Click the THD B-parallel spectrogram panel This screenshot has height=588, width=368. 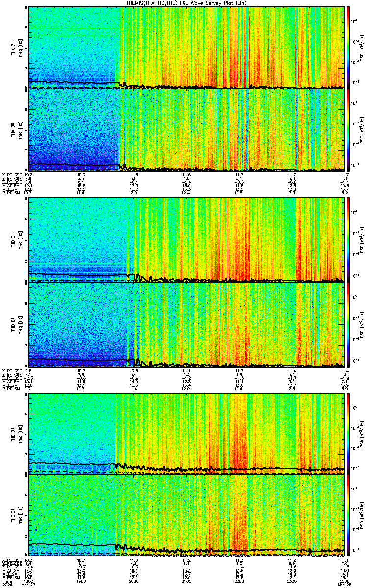[x=186, y=324]
